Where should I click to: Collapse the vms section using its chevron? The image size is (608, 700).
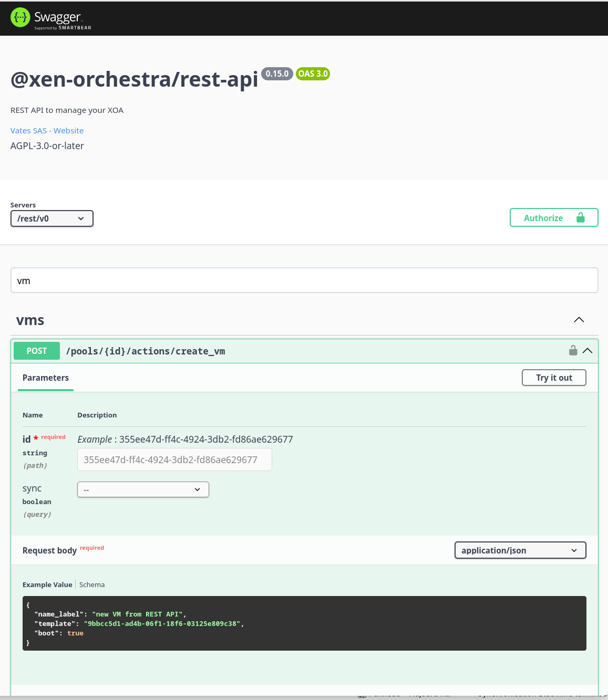point(579,319)
